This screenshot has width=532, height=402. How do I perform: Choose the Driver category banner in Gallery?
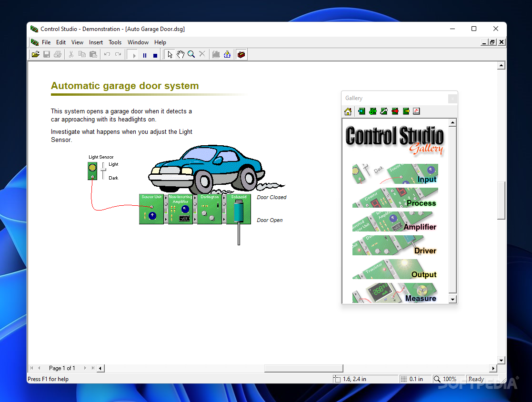click(x=395, y=245)
